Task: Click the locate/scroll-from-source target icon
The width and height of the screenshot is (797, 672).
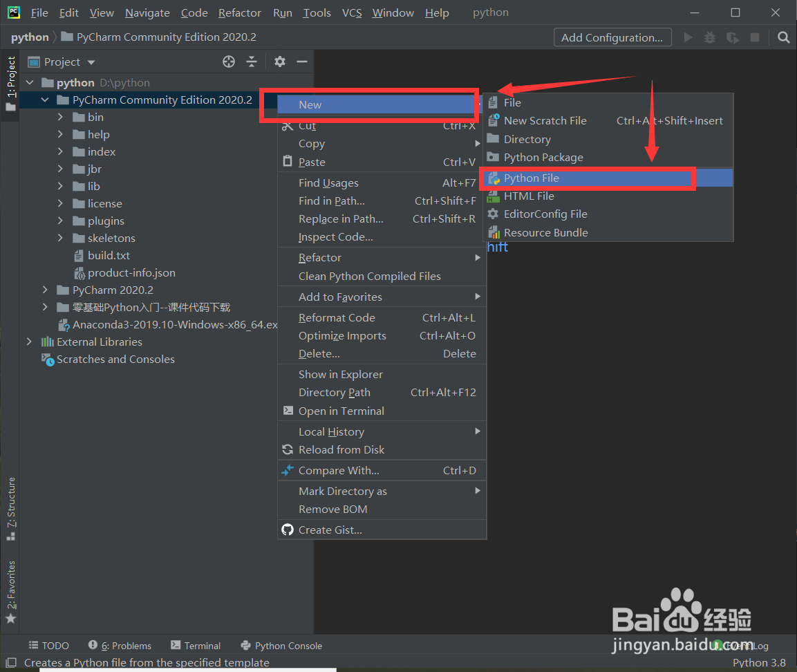Action: 229,62
